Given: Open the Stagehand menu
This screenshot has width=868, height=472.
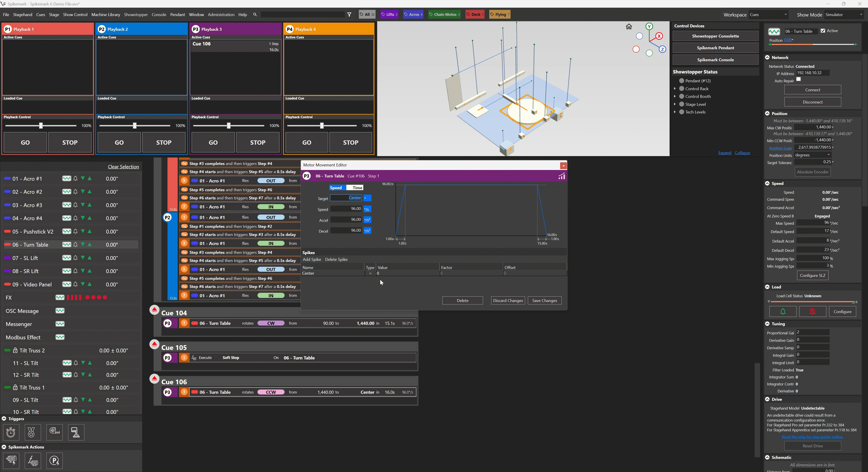Looking at the screenshot, I should (23, 14).
